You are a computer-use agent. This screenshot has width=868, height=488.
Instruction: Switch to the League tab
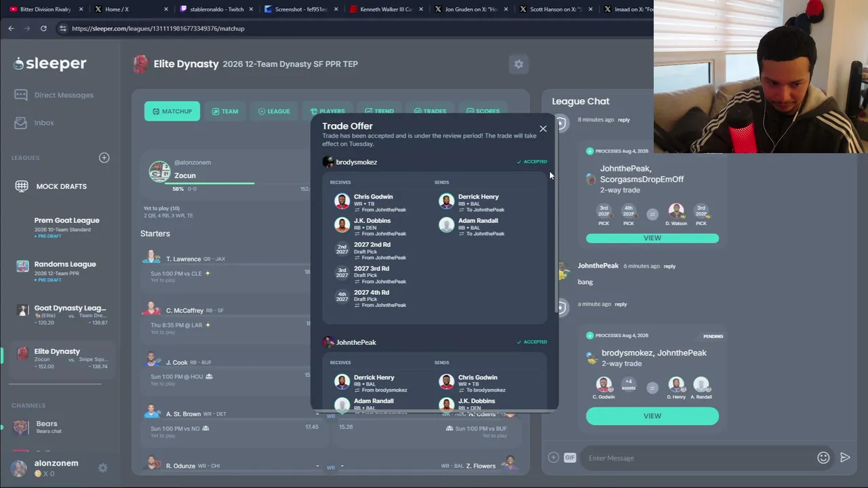point(274,111)
